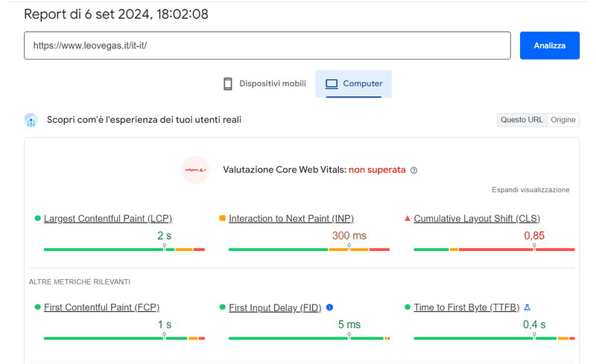Click Scopri com'è l'esperienza dei tuoi utenti reali

[x=144, y=120]
